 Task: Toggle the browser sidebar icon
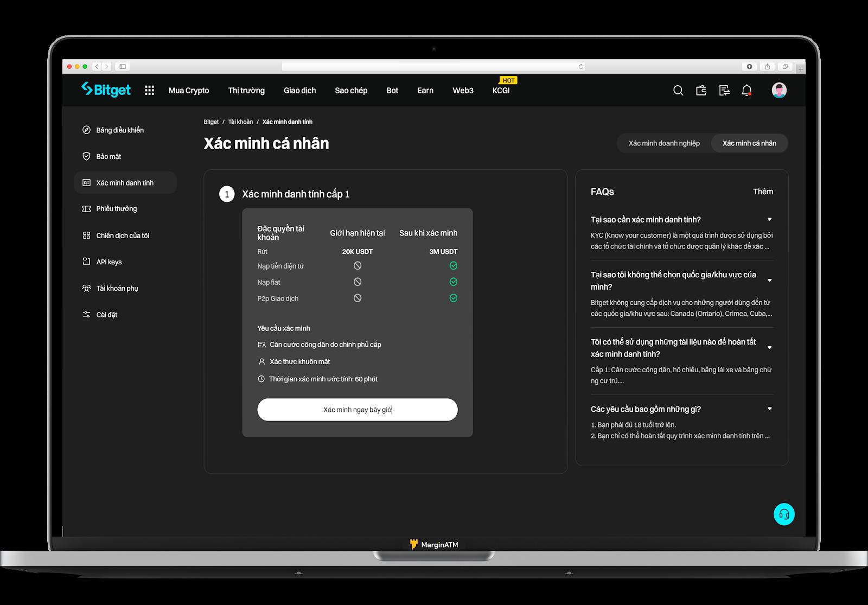pyautogui.click(x=123, y=67)
